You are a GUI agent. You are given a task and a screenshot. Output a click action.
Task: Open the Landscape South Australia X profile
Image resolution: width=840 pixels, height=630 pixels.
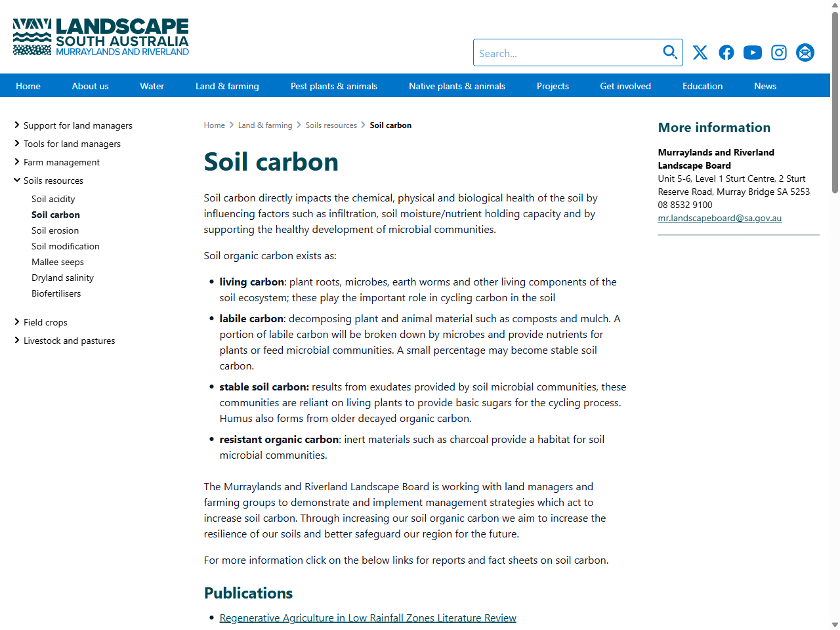coord(700,52)
